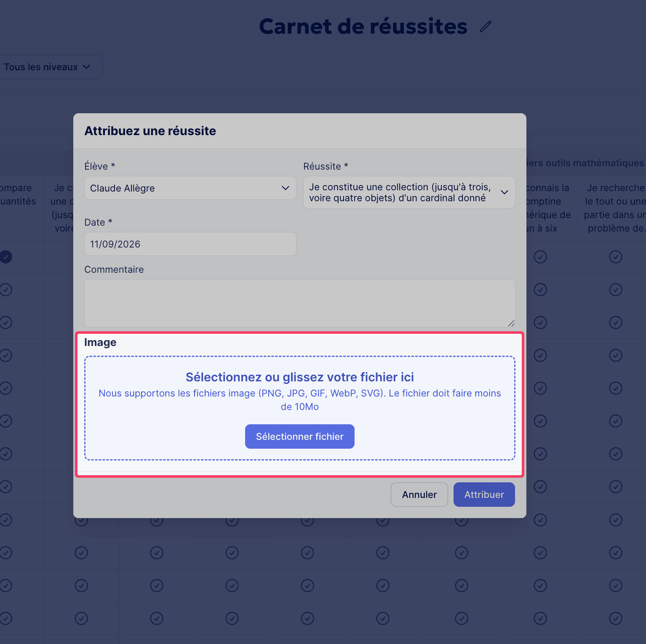Confirm with the Attribuer button
646x644 pixels.
(484, 495)
